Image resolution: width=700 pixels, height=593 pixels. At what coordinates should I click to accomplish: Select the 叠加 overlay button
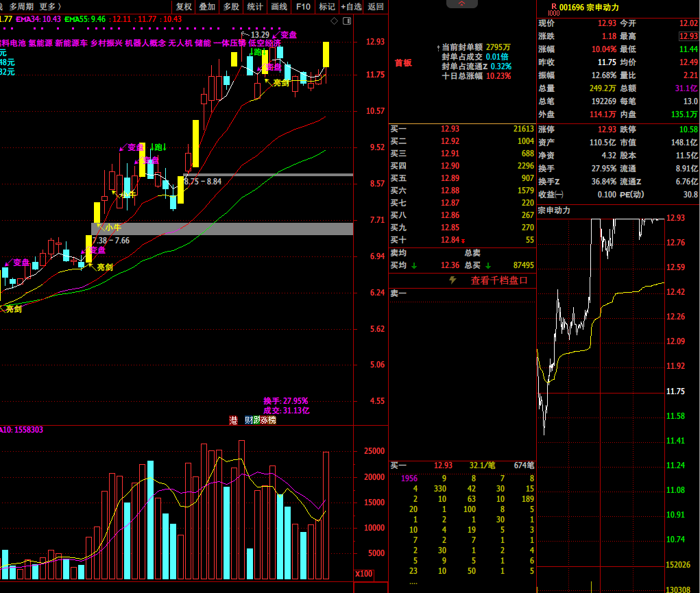click(207, 7)
